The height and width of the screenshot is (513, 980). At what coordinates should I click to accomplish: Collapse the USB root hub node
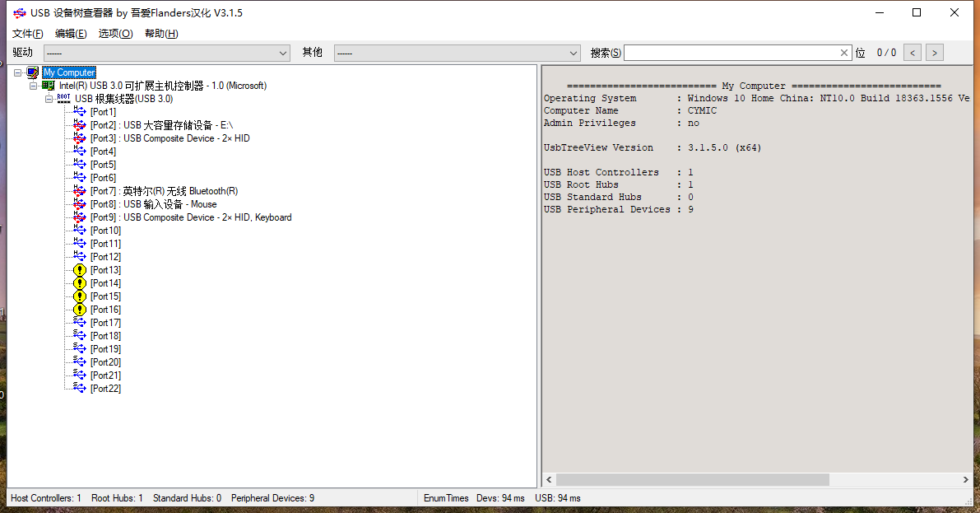pyautogui.click(x=49, y=99)
